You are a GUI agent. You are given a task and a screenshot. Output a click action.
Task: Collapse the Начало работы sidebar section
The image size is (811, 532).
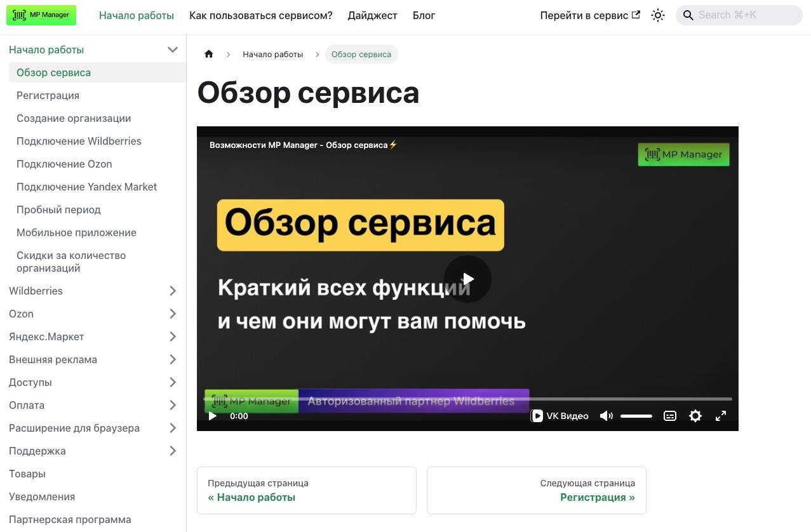172,50
